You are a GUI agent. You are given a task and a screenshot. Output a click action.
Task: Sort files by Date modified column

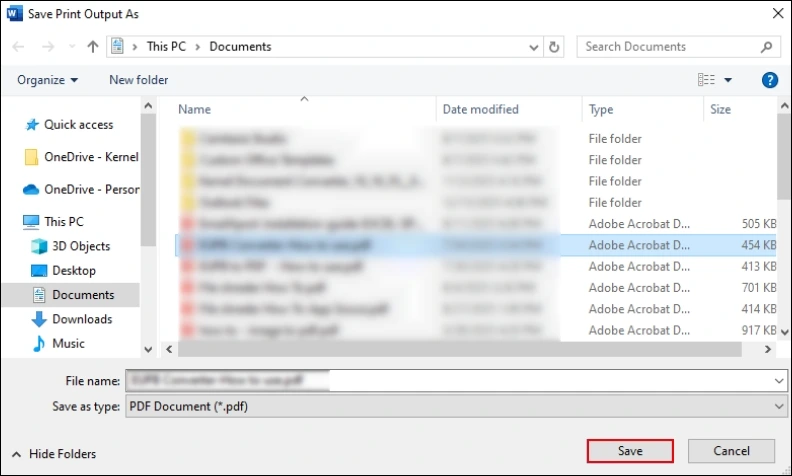pyautogui.click(x=480, y=110)
